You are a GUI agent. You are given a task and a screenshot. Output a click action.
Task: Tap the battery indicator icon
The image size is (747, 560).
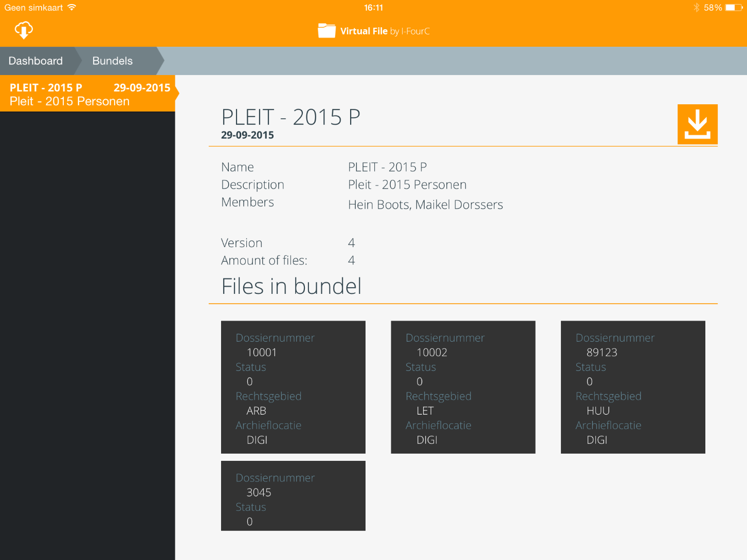click(734, 7)
